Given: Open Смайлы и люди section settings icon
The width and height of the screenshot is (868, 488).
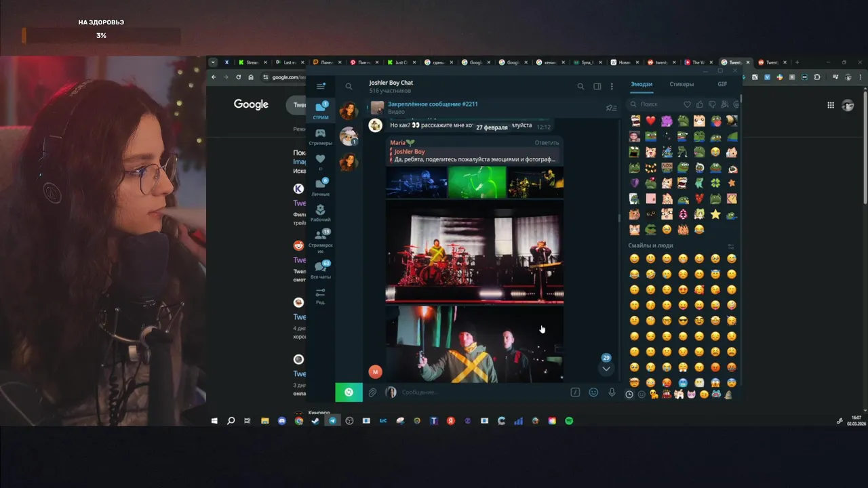Looking at the screenshot, I should click(x=731, y=246).
